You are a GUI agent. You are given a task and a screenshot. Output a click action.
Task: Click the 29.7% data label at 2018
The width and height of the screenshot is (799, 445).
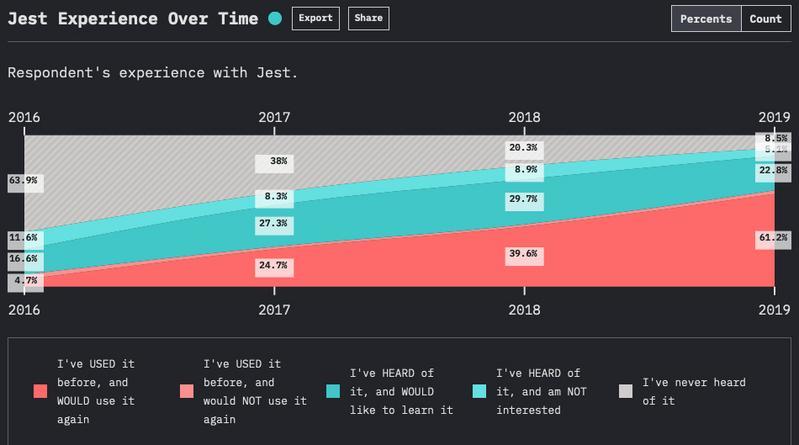(524, 202)
